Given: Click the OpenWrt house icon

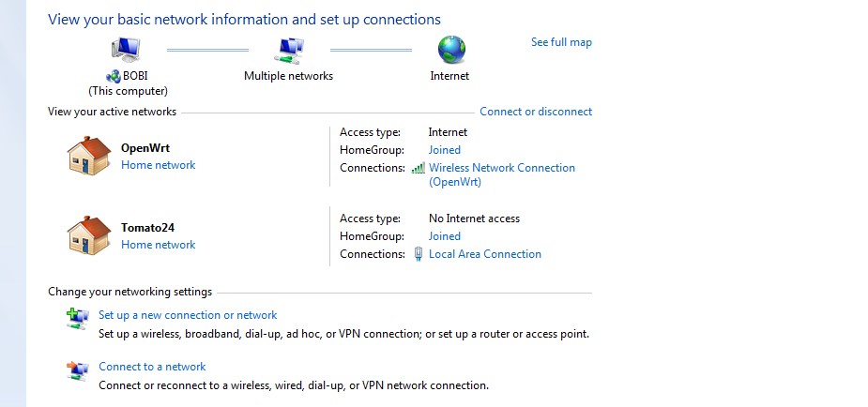Looking at the screenshot, I should [89, 156].
